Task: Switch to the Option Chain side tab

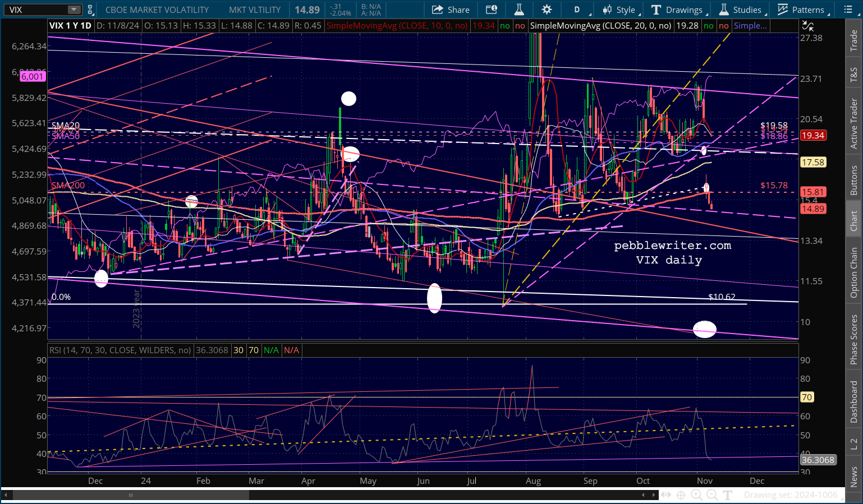Action: coord(853,272)
